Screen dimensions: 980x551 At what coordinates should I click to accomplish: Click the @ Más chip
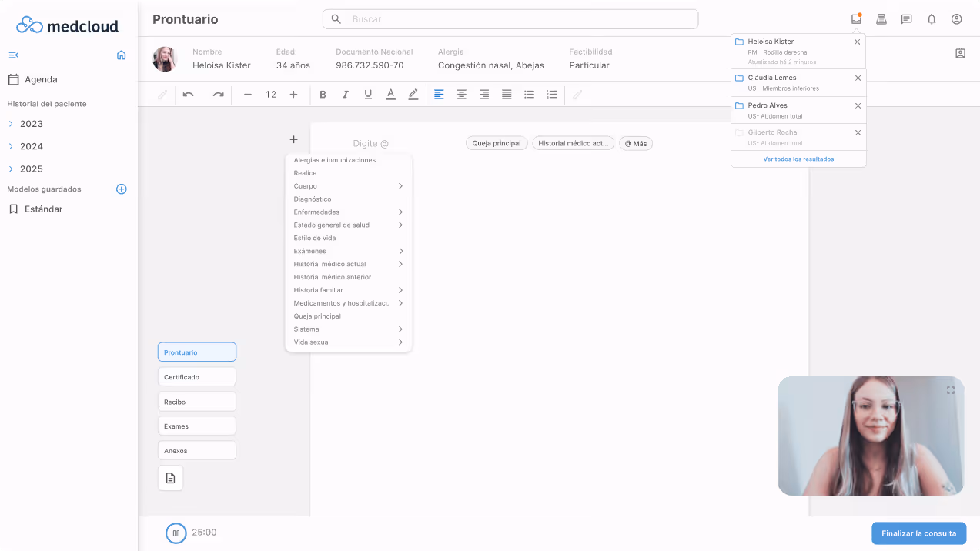[636, 143]
